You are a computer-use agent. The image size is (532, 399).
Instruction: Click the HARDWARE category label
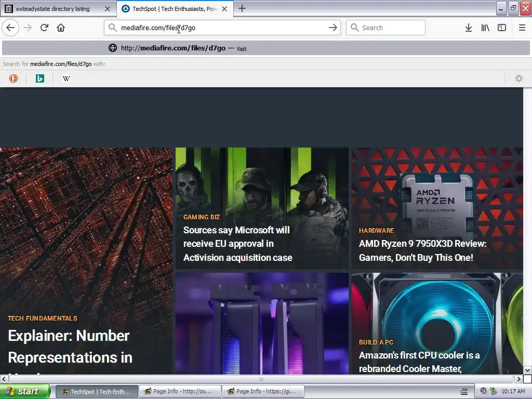(x=376, y=230)
